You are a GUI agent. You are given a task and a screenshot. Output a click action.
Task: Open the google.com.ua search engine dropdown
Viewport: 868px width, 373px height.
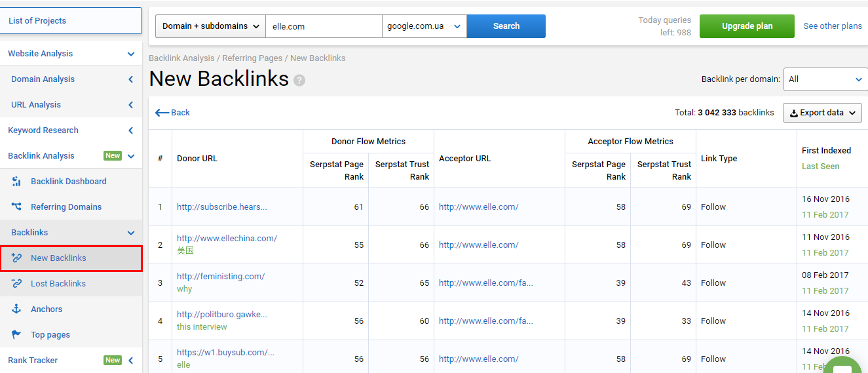pyautogui.click(x=425, y=26)
